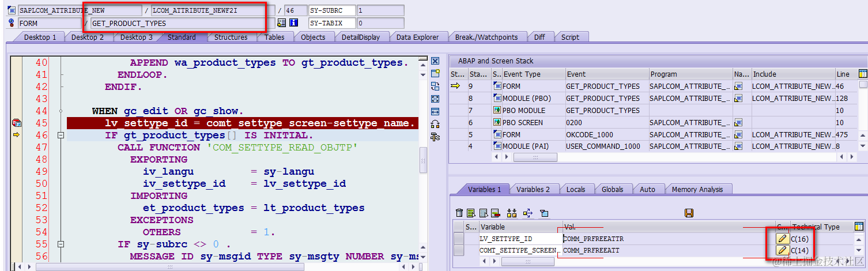
Task: Click the FORM event icon in stack row 9
Action: coord(497,86)
